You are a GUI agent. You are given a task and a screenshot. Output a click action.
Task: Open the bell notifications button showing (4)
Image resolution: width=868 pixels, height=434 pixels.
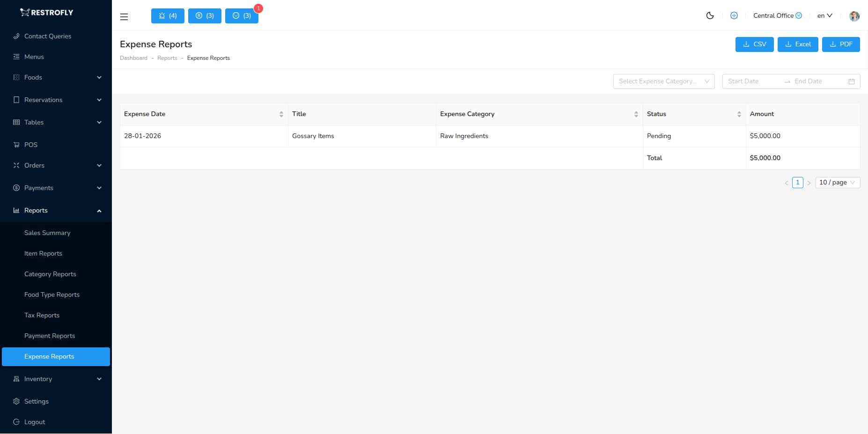[168, 16]
